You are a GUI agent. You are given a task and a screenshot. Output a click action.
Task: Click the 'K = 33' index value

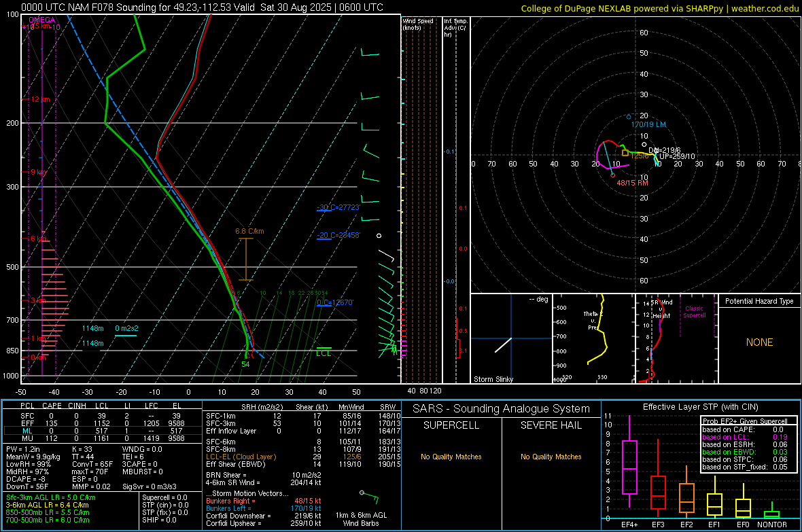coord(82,449)
